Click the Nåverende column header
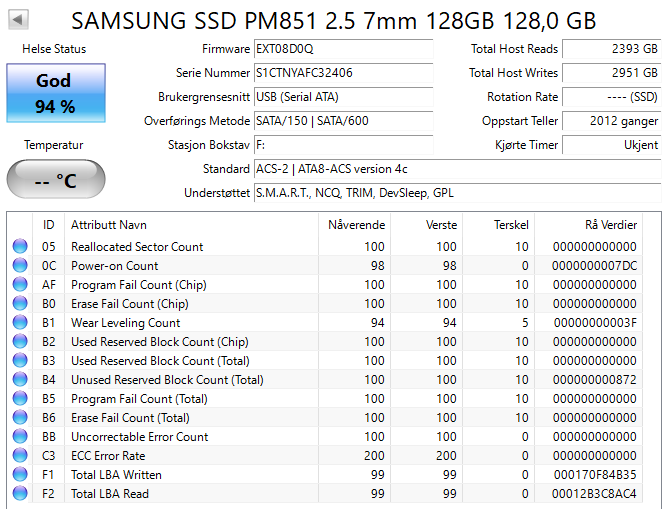This screenshot has height=509, width=667. pyautogui.click(x=356, y=225)
